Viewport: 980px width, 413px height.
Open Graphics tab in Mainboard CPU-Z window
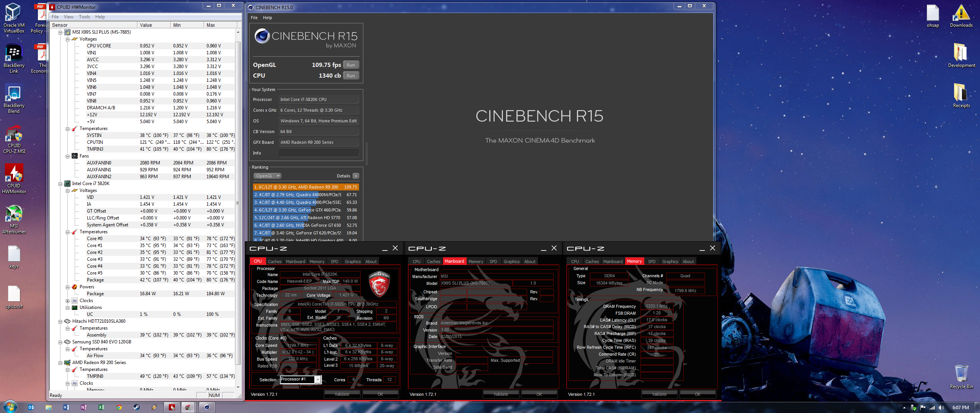pyautogui.click(x=511, y=262)
